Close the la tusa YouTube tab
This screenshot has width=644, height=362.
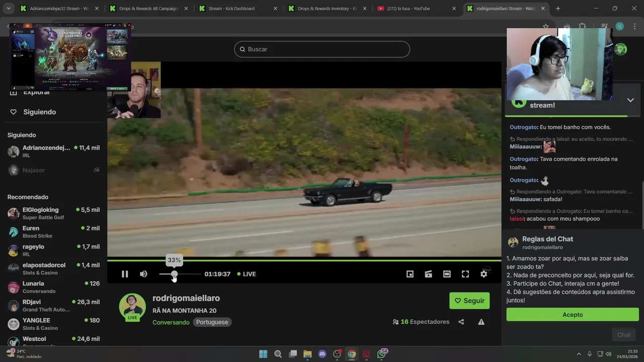454,9
